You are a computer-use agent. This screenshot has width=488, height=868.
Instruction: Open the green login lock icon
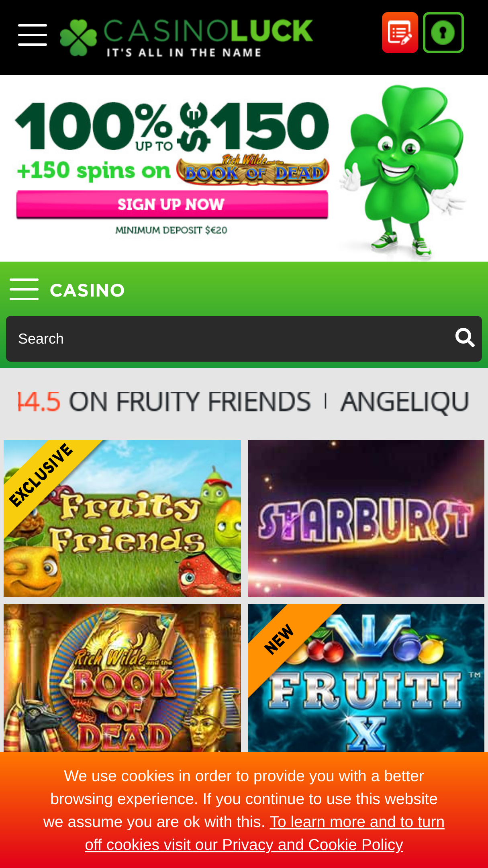tap(443, 33)
